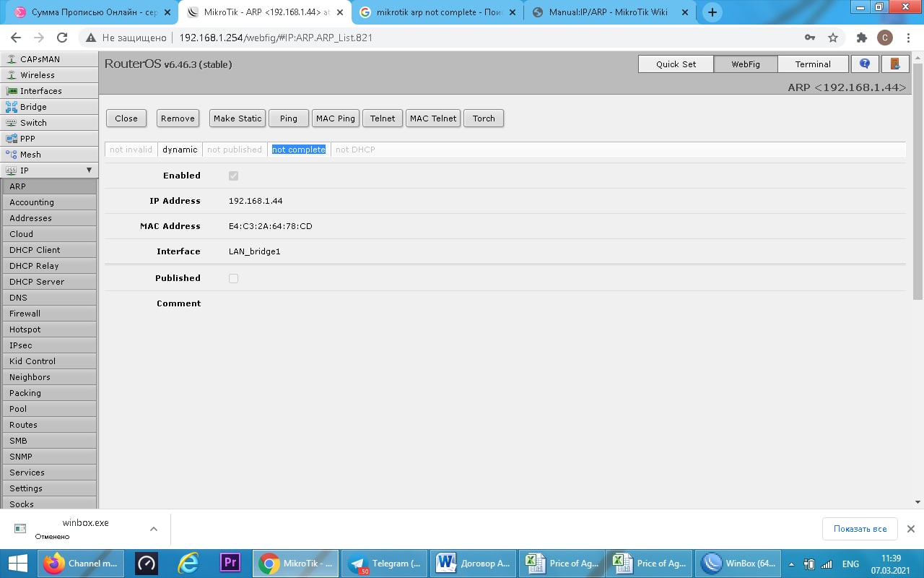This screenshot has height=578, width=924.
Task: Open Addresses submenu item
Action: tap(48, 218)
